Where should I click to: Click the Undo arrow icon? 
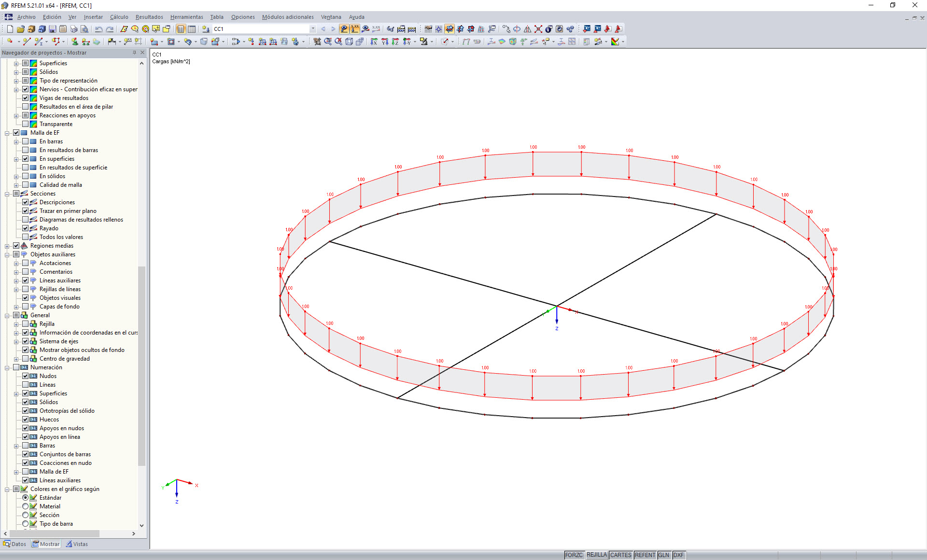pos(98,29)
